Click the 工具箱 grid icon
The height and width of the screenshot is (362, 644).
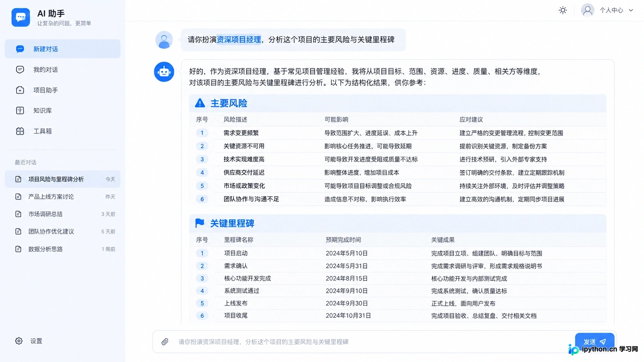click(20, 131)
